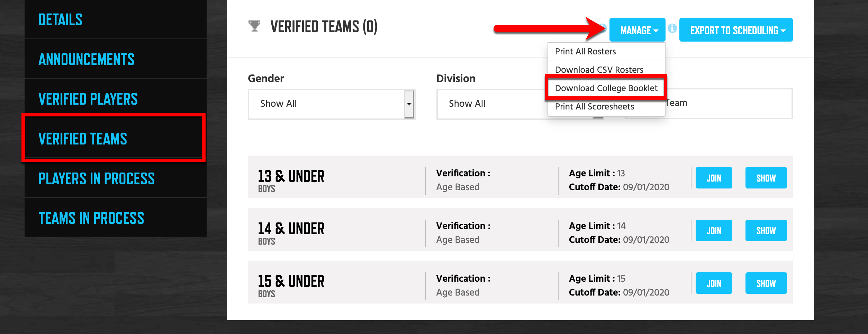Choose Download CSV Rosters option
Image resolution: width=868 pixels, height=334 pixels.
point(599,70)
